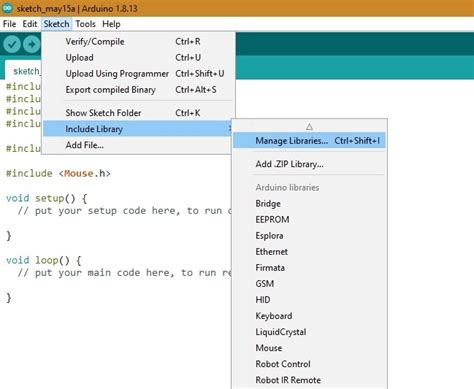
Task: Select Show Sketch Folder
Action: (138, 113)
